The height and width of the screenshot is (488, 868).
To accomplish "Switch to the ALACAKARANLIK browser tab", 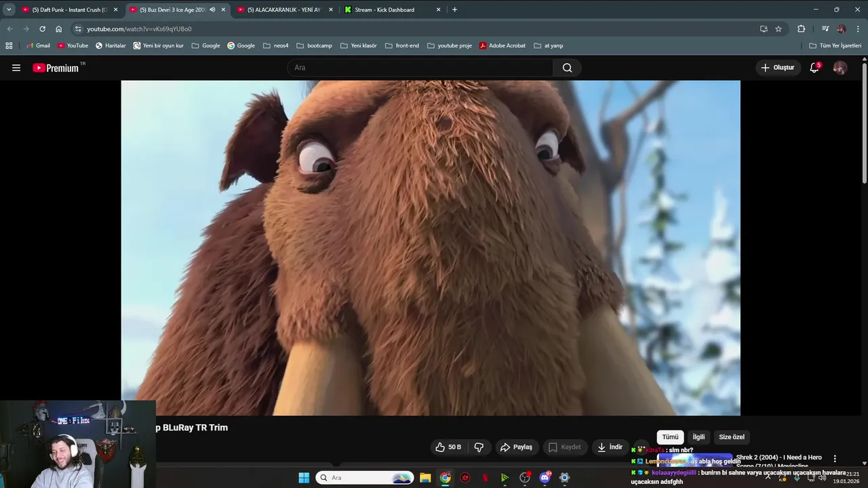I will pos(283,9).
